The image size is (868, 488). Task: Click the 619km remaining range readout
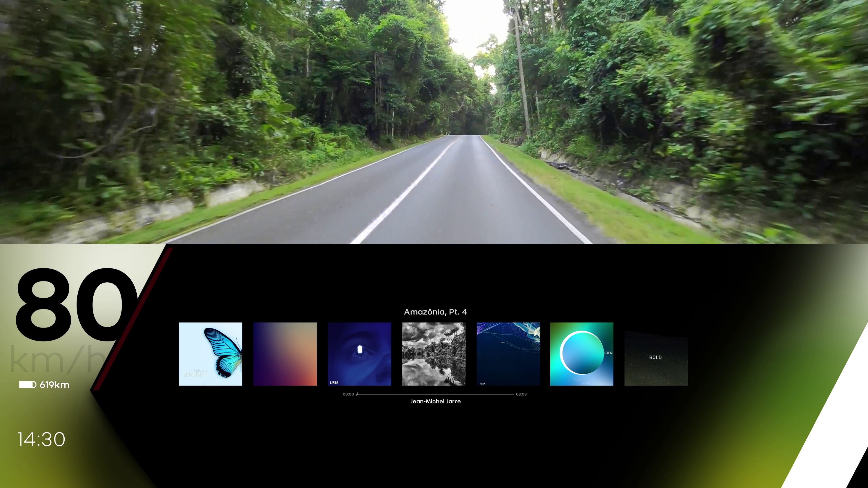54,385
